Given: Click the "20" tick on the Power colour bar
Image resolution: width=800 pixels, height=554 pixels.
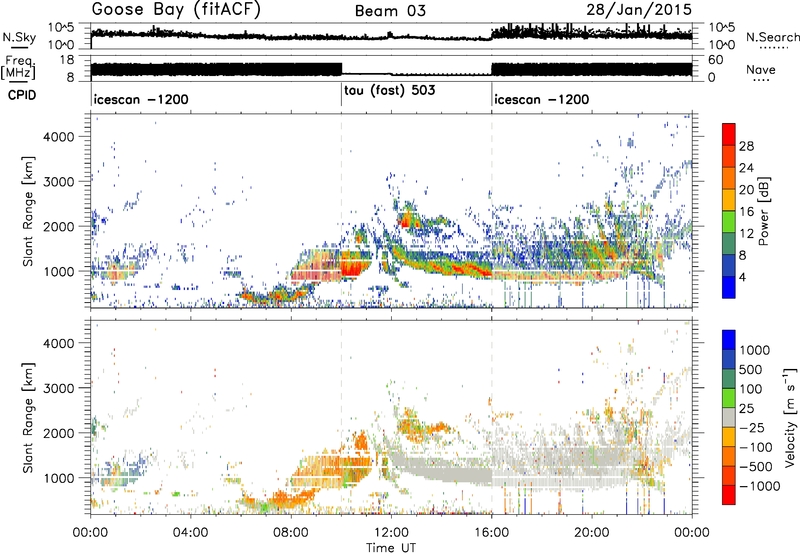Looking at the screenshot, I should coord(746,190).
